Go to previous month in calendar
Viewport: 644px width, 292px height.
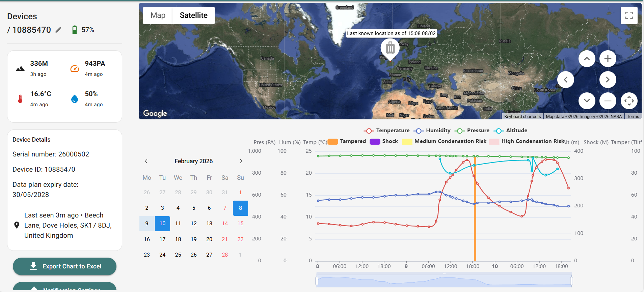pyautogui.click(x=146, y=161)
